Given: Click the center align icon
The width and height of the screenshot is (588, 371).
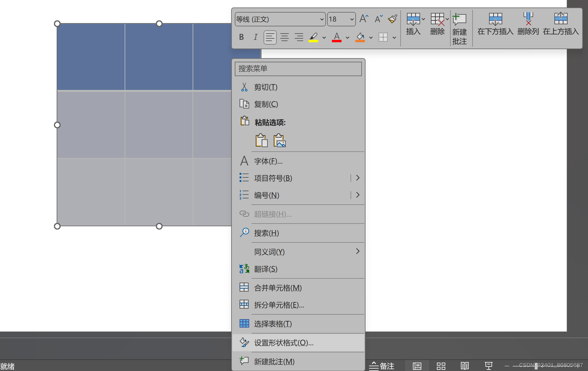Looking at the screenshot, I should point(284,37).
